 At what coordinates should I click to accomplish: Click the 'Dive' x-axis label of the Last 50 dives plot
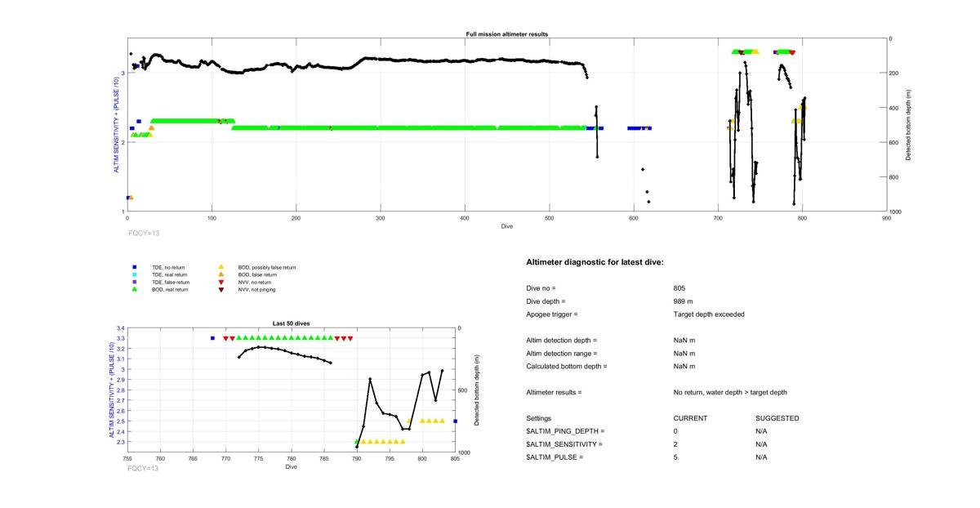(291, 467)
